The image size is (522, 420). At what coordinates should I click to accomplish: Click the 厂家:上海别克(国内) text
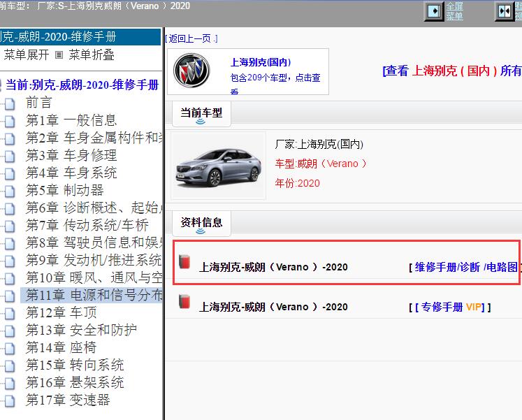[319, 144]
